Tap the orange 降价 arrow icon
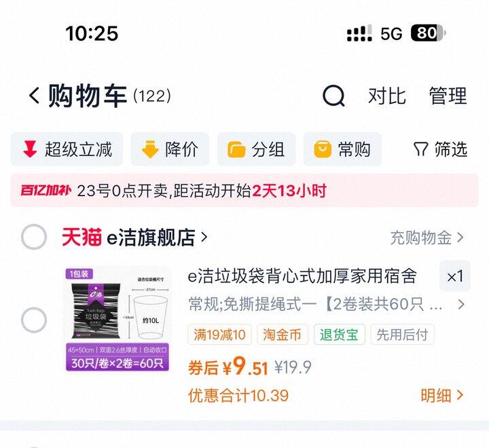 pyautogui.click(x=150, y=149)
